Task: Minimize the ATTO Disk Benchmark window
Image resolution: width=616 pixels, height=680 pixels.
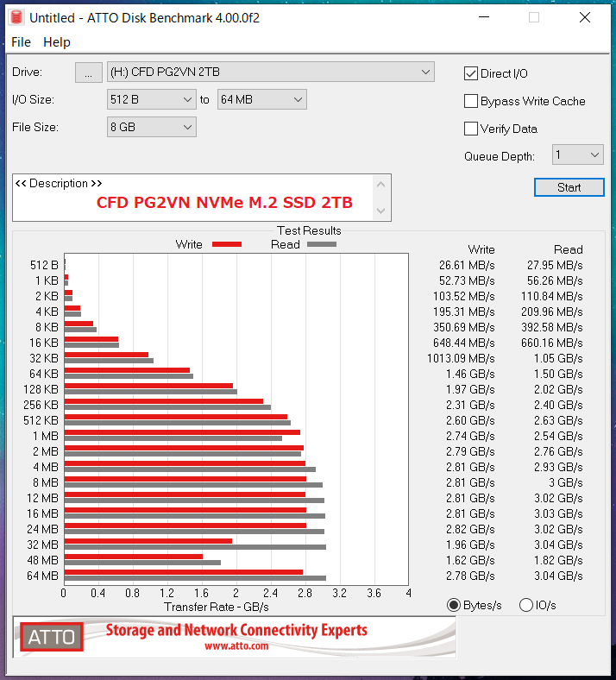Action: point(484,17)
